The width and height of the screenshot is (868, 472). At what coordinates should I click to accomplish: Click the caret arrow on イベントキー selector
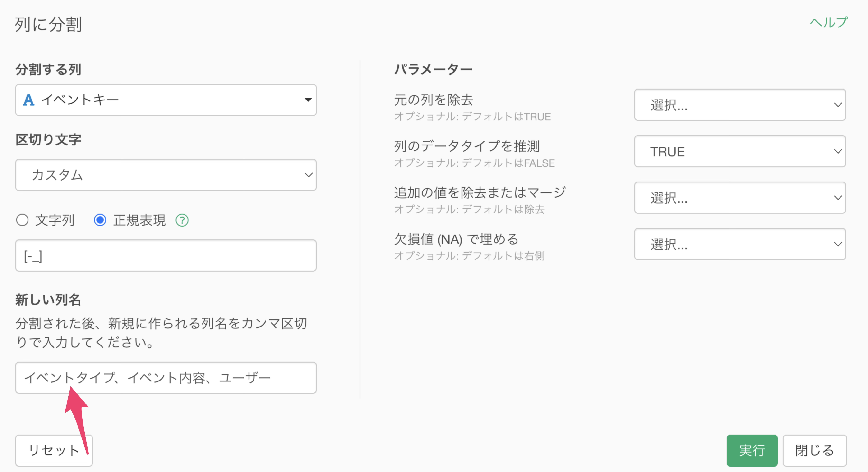coord(308,100)
